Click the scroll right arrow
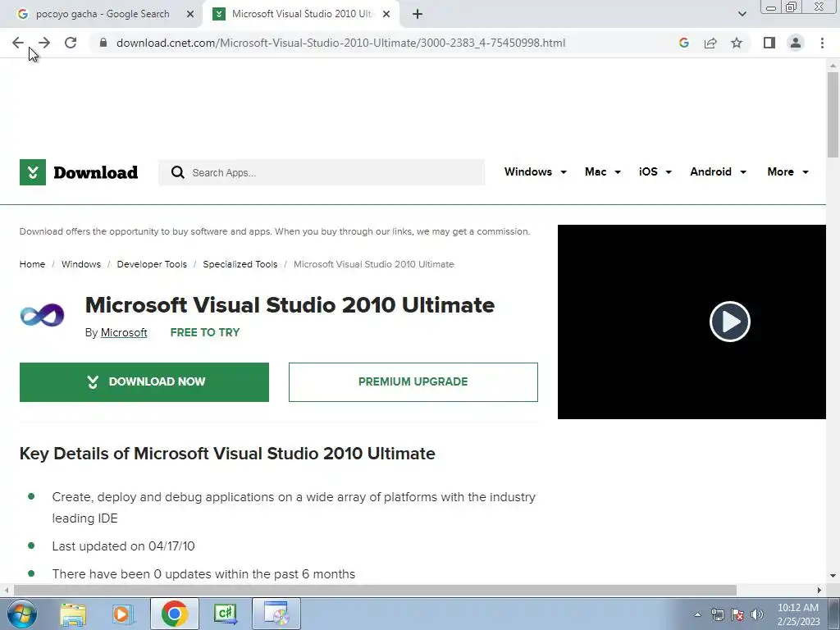 [x=819, y=590]
